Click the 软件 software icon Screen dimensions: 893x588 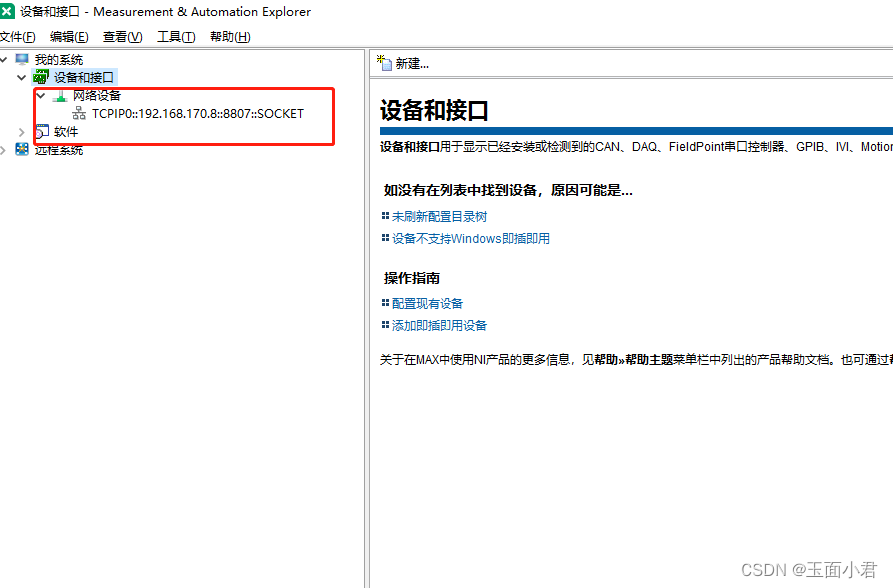41,132
